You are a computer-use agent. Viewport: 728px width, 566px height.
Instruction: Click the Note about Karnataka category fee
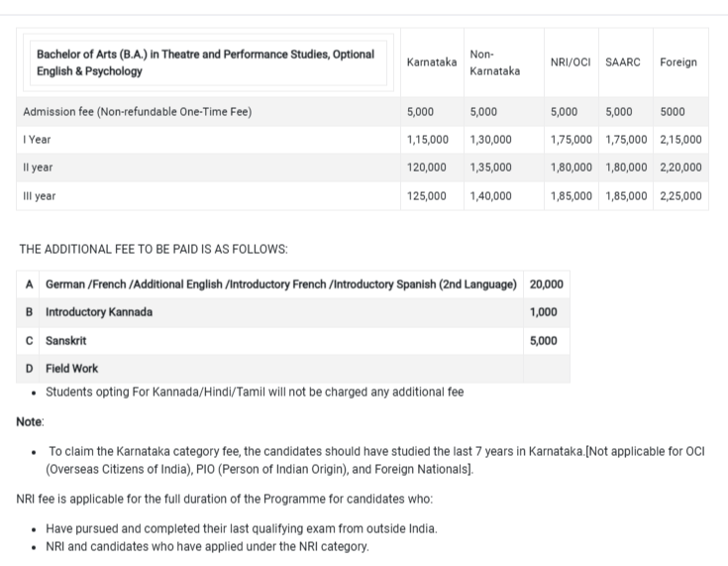tap(375, 458)
